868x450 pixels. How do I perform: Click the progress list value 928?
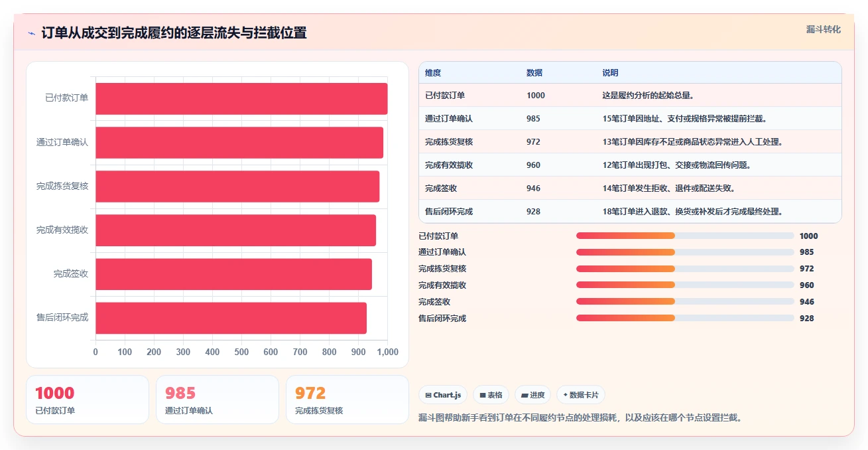click(807, 319)
